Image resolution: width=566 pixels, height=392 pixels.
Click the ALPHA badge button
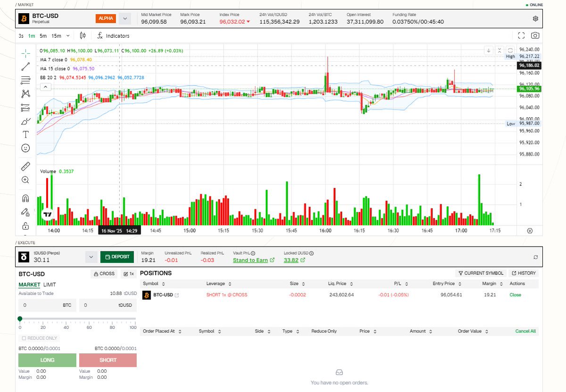click(106, 18)
